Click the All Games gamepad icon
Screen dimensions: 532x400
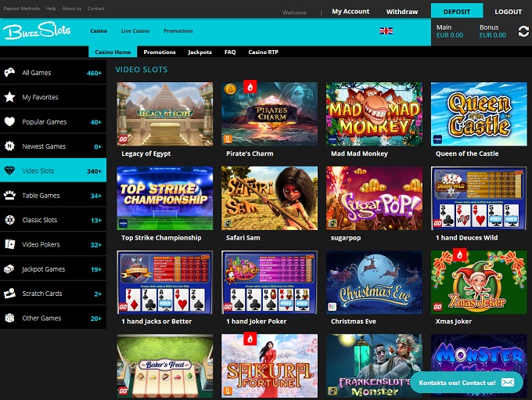(9, 73)
